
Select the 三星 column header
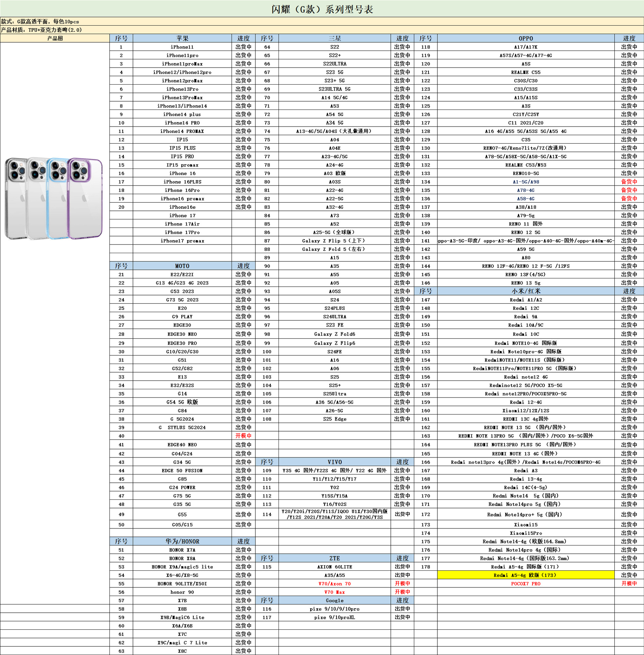(334, 38)
